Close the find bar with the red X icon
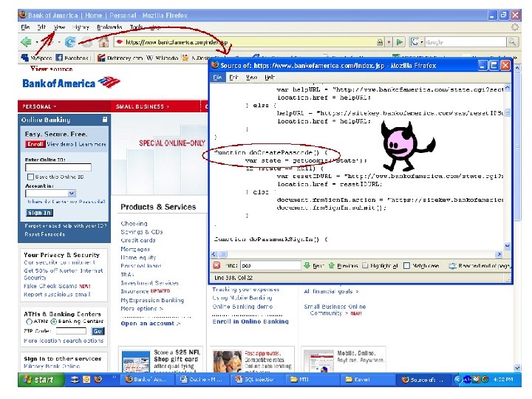Image resolution: width=532 pixels, height=399 pixels. [x=216, y=266]
